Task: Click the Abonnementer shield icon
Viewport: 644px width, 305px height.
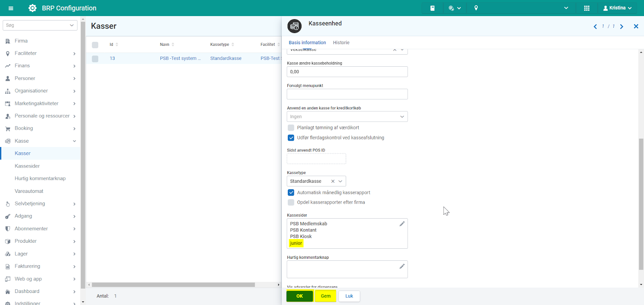Action: click(x=8, y=229)
